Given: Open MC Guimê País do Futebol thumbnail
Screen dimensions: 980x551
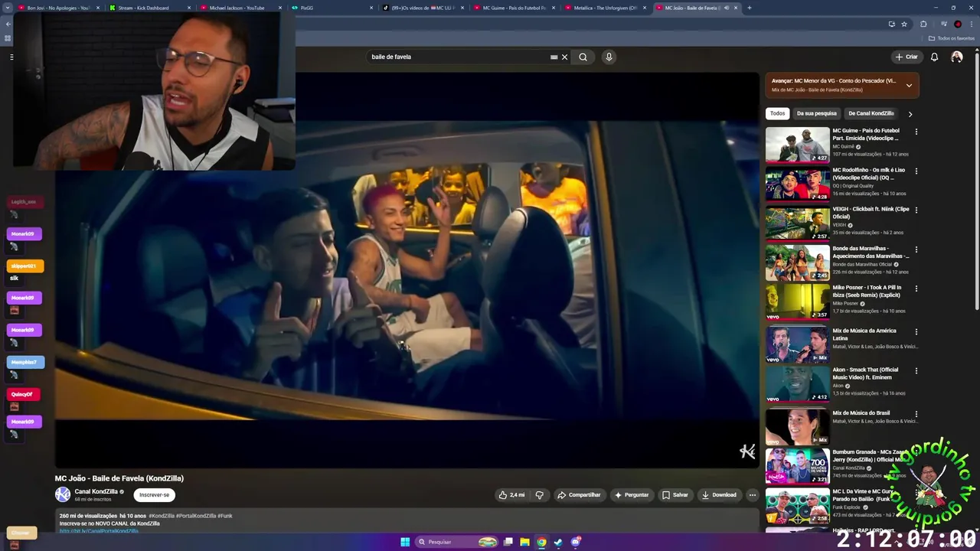Looking at the screenshot, I should click(x=797, y=144).
